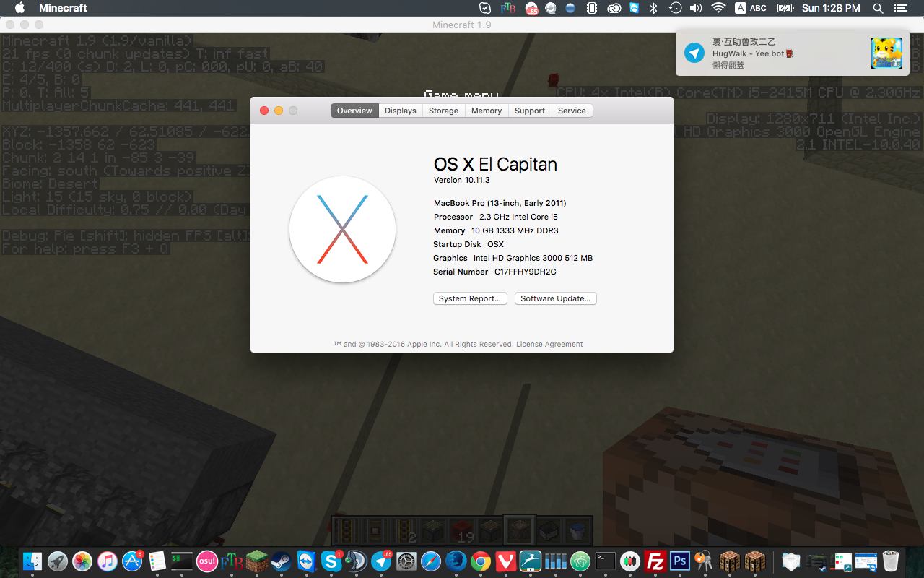Screen dimensions: 924x578
Task: Switch to the Memory tab
Action: click(487, 111)
